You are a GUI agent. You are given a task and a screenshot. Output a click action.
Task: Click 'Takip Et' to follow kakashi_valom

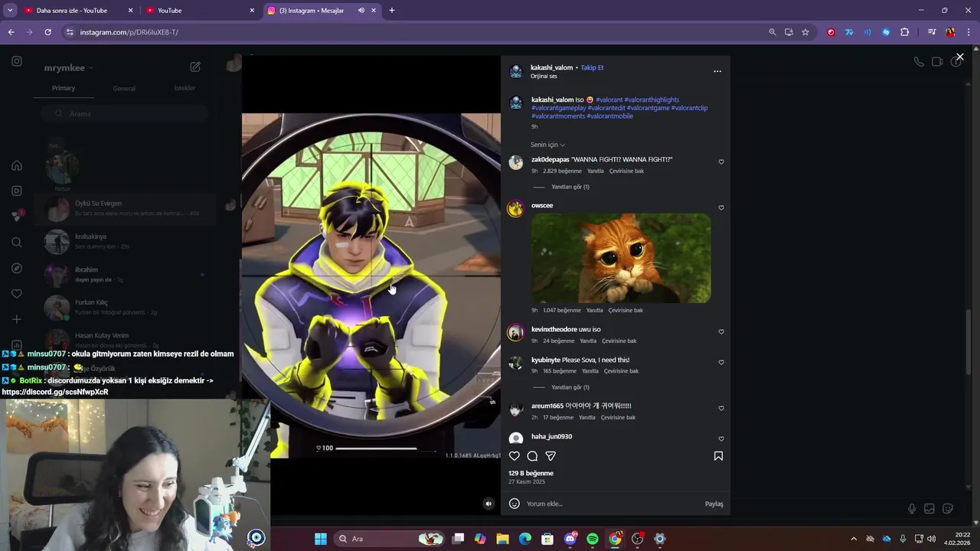[x=592, y=67]
